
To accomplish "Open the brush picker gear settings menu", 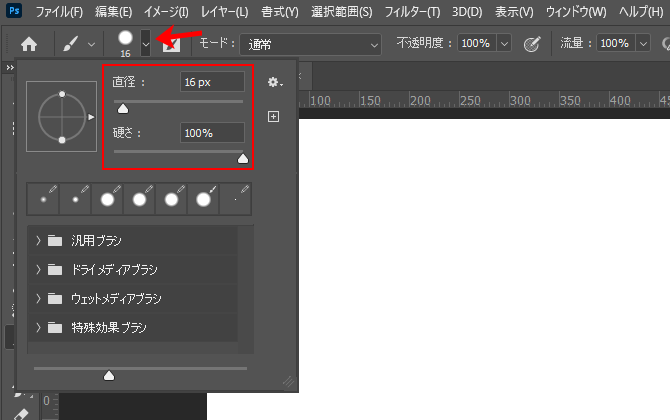I will click(275, 82).
